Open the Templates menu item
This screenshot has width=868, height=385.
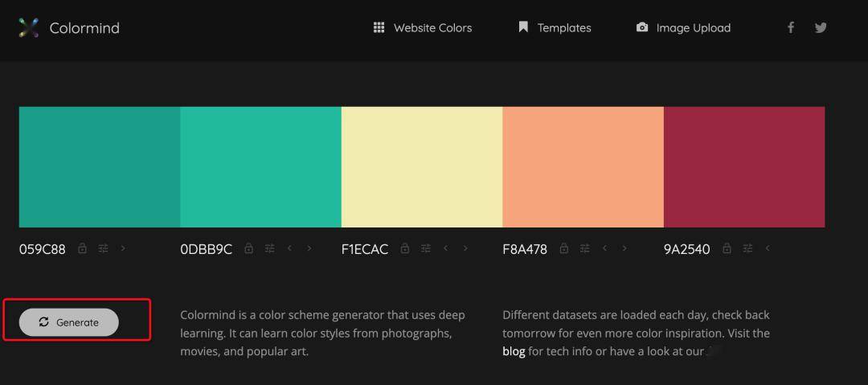[555, 28]
